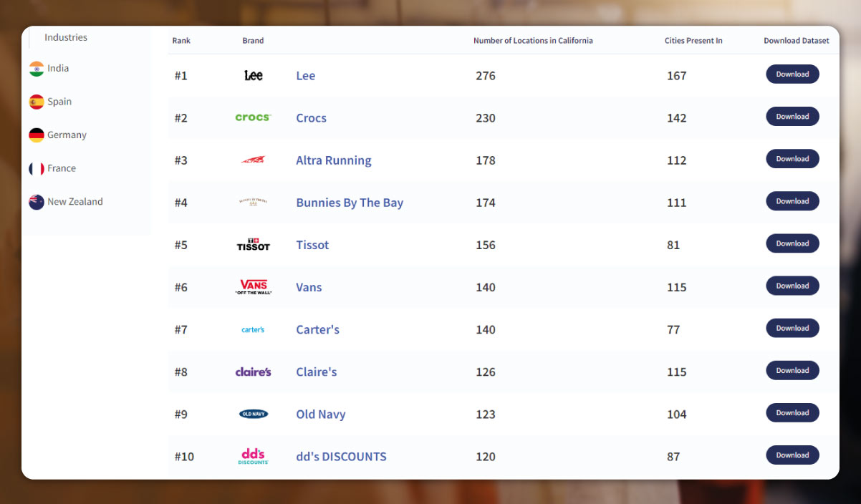This screenshot has width=861, height=504.
Task: Click Tissot's cities count 81
Action: click(x=673, y=245)
